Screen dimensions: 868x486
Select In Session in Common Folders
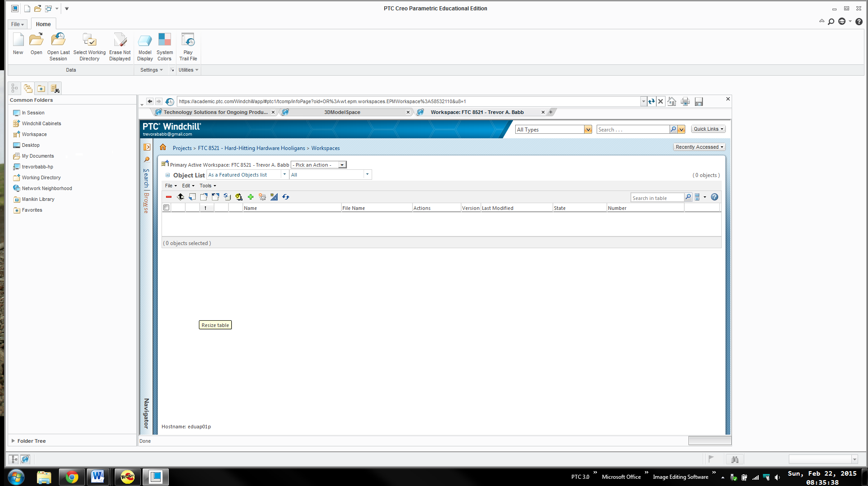(33, 113)
